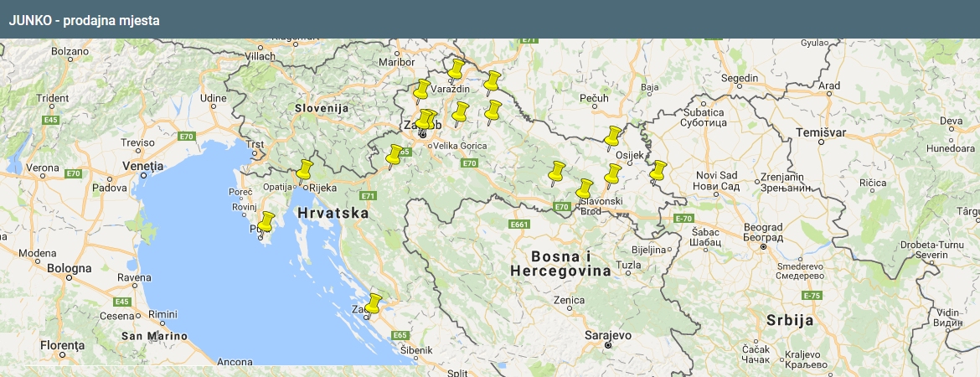Select the Villach city label
Screen dimensions: 980x377
(x=260, y=55)
